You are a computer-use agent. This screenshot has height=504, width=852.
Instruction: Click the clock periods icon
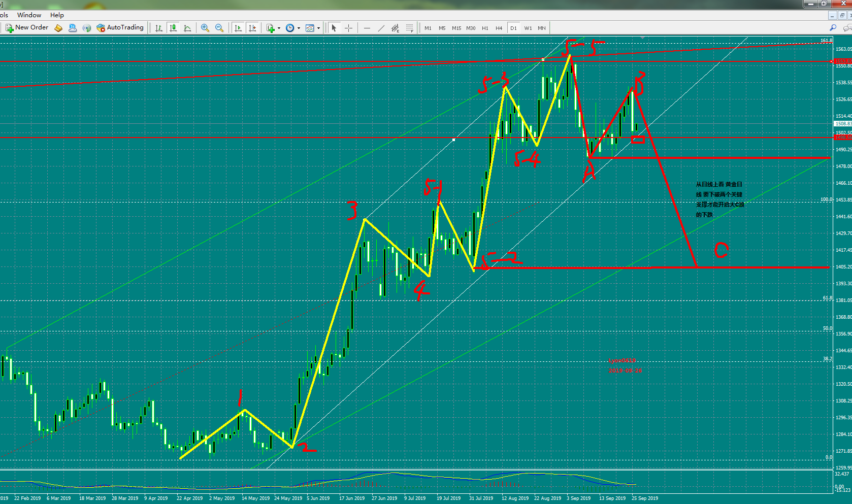click(x=290, y=28)
